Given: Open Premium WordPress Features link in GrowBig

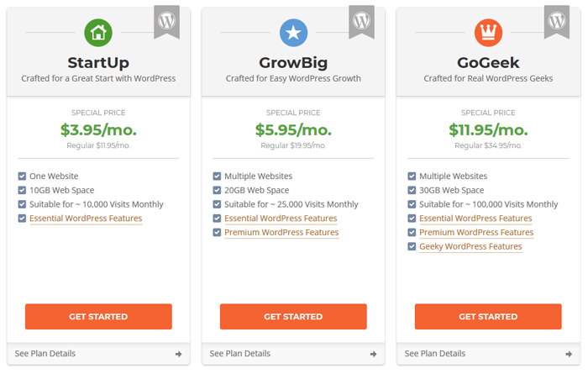Looking at the screenshot, I should tap(281, 233).
